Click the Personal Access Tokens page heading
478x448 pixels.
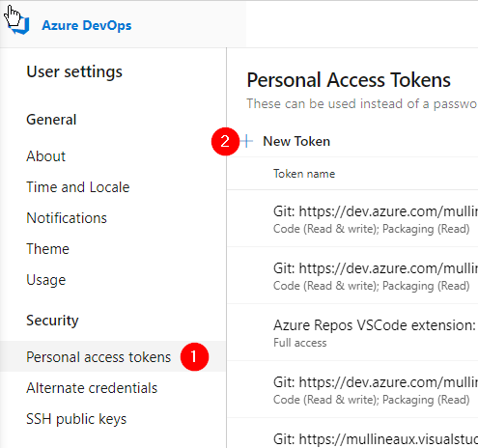(x=349, y=80)
